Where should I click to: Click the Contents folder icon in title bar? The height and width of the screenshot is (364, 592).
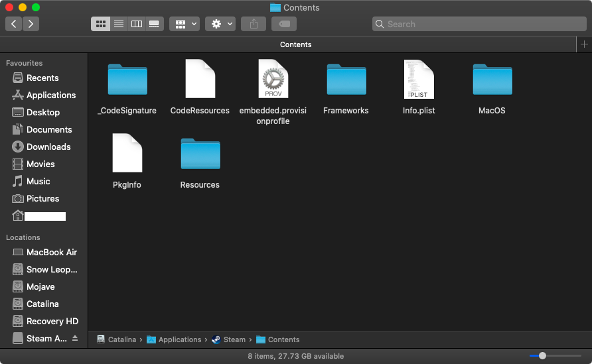[x=275, y=7]
